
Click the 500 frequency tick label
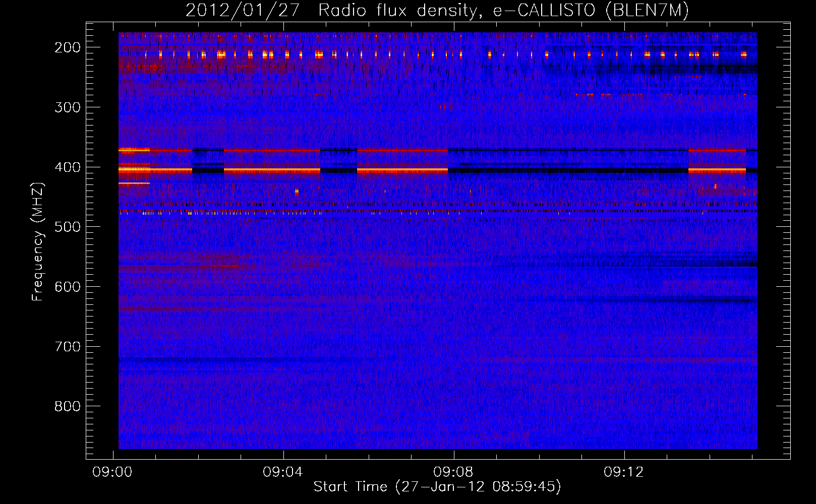coord(68,227)
